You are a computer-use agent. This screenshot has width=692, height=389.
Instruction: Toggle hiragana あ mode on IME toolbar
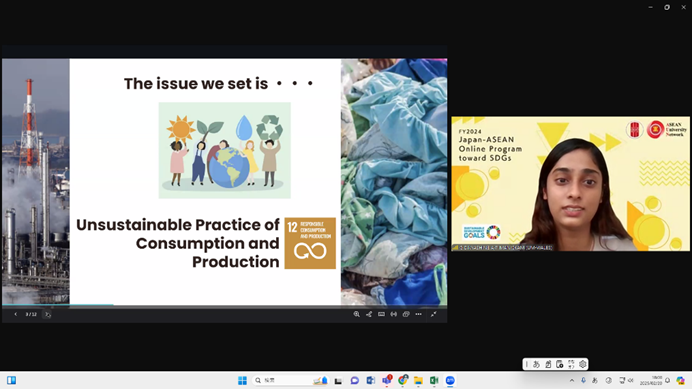point(536,364)
